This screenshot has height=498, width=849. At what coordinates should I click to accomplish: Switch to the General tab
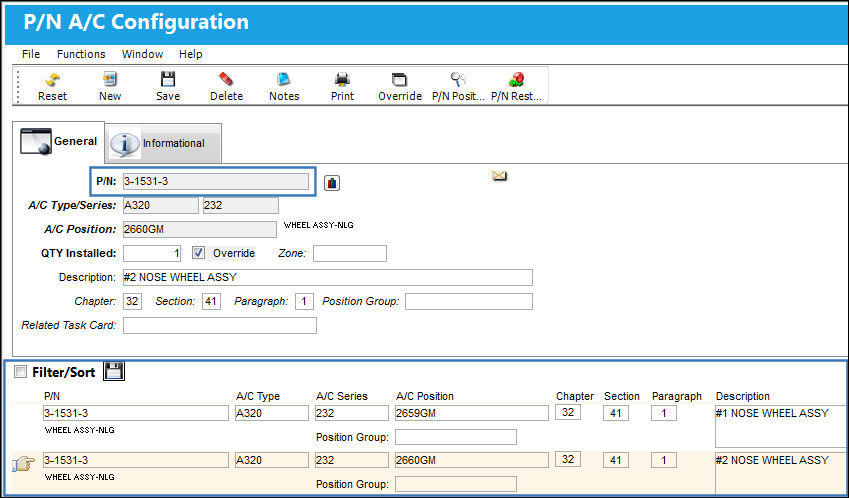pos(58,142)
